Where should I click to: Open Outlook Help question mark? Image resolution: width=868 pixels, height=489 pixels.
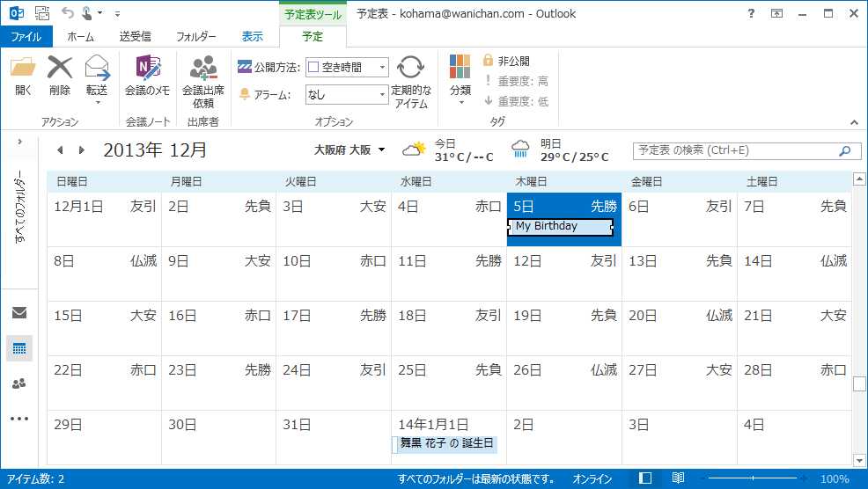click(x=751, y=13)
